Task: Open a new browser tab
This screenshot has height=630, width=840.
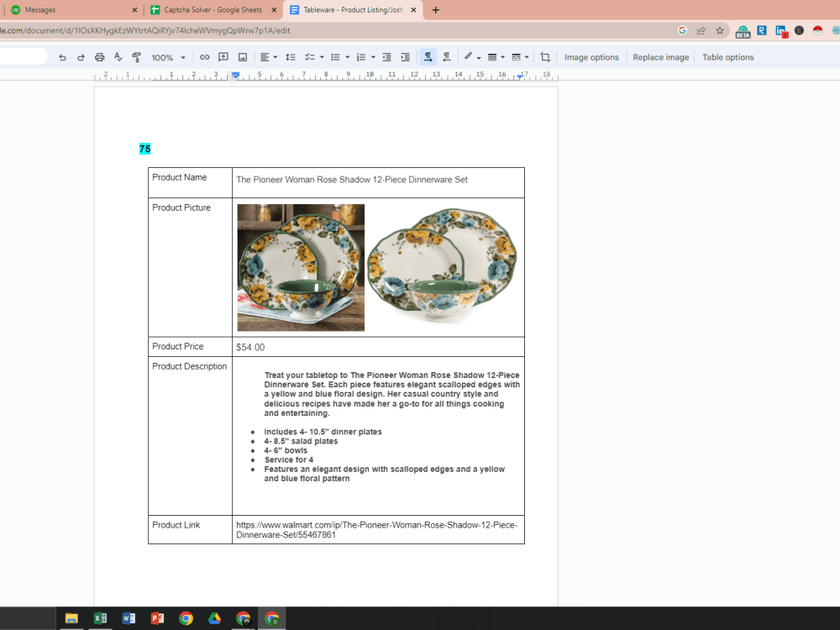Action: tap(435, 9)
